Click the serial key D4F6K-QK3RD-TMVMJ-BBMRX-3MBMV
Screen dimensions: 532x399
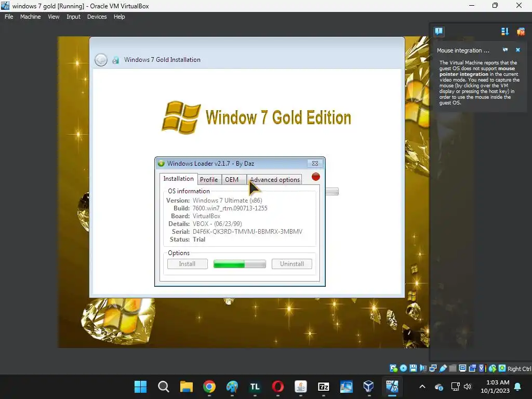(x=247, y=232)
